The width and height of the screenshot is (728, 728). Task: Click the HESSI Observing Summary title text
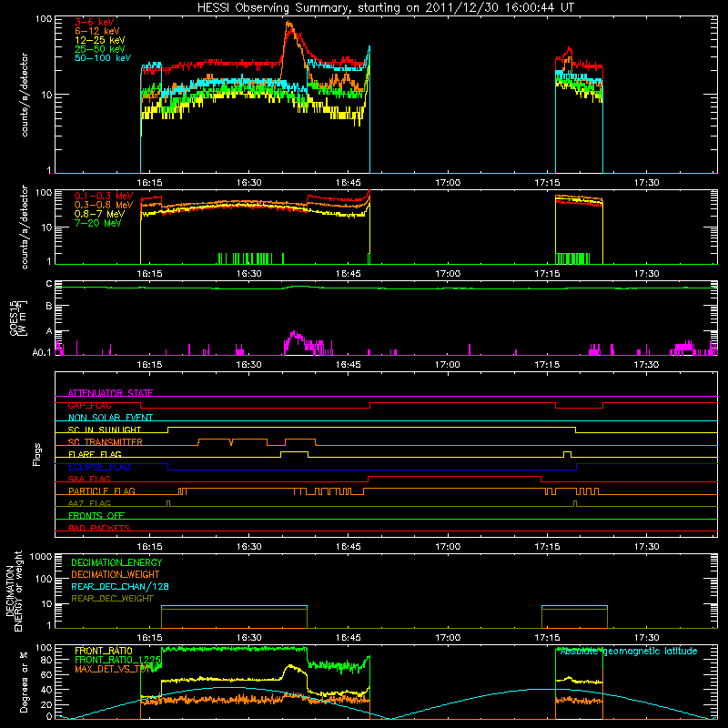(x=385, y=8)
